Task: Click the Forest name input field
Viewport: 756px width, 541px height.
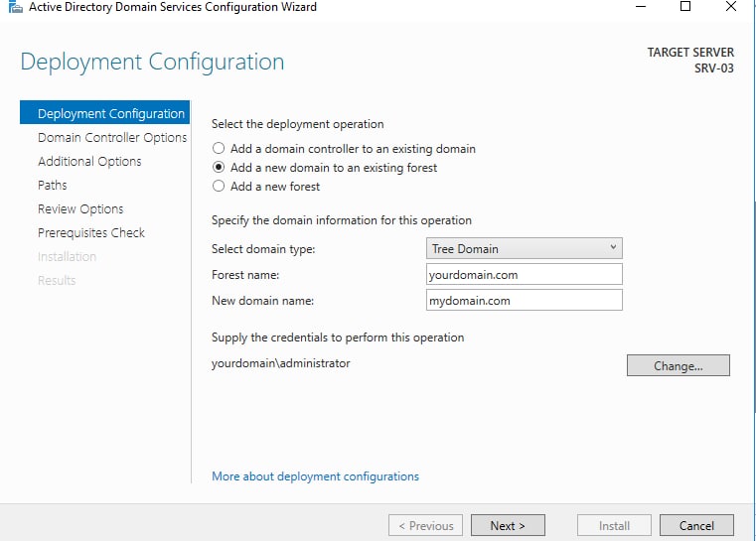Action: click(x=525, y=275)
